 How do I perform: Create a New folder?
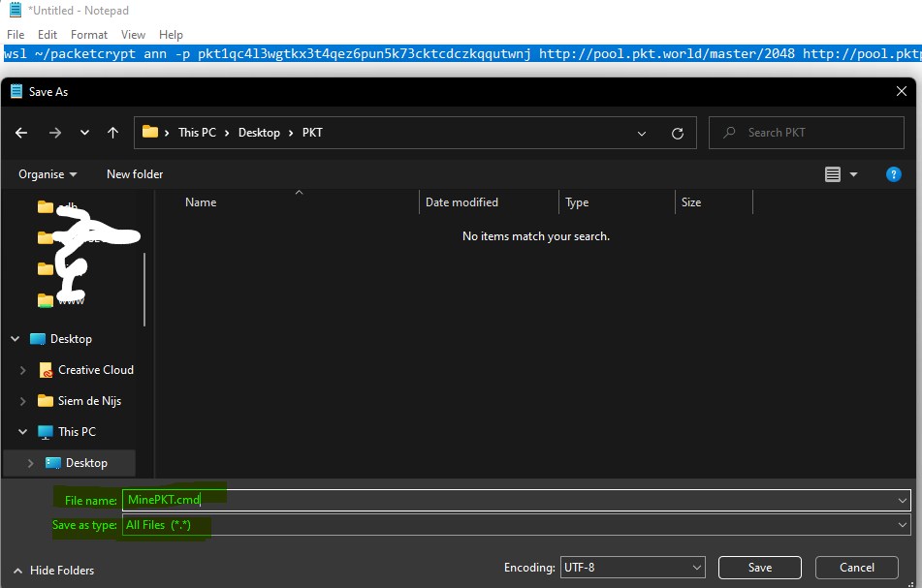[x=135, y=174]
